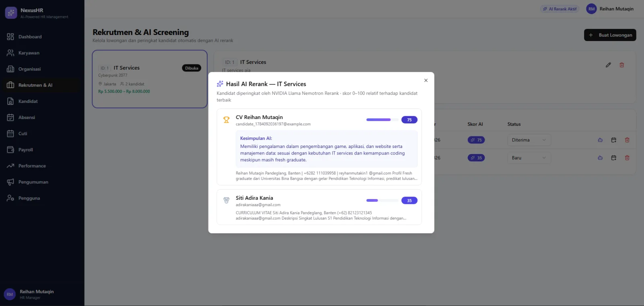Close the Hasil AI Rerank dialog
The height and width of the screenshot is (306, 644).
(x=426, y=80)
